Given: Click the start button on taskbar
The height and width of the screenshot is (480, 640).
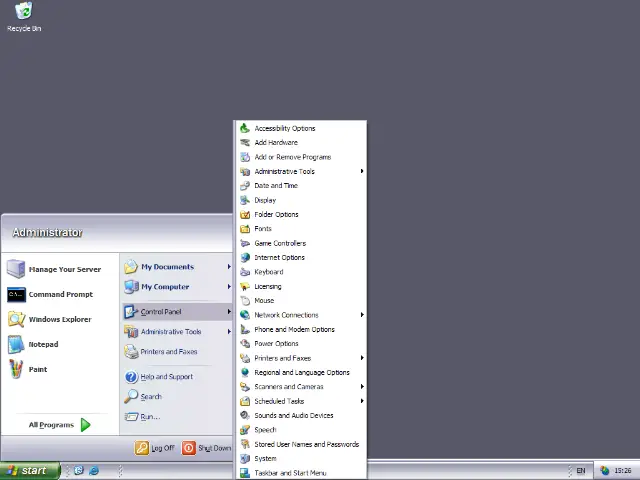Looking at the screenshot, I should (x=30, y=471).
